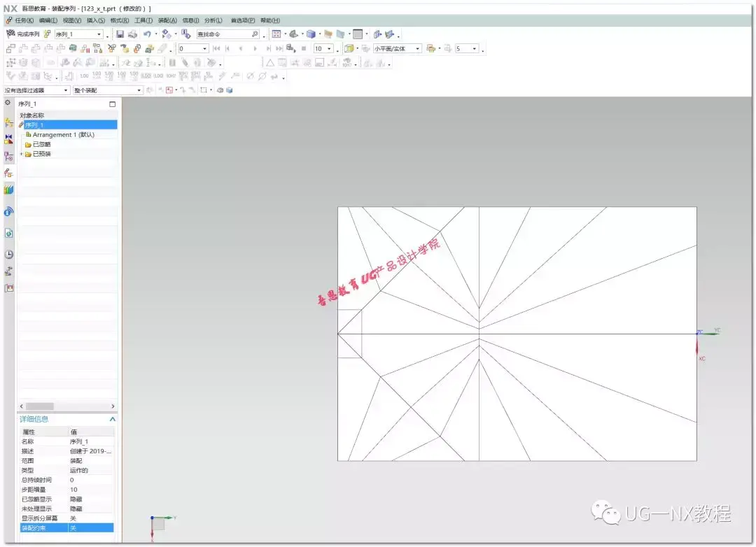The image size is (756, 547).
Task: Open the blue info broadcast resource tab
Action: pos(8,211)
